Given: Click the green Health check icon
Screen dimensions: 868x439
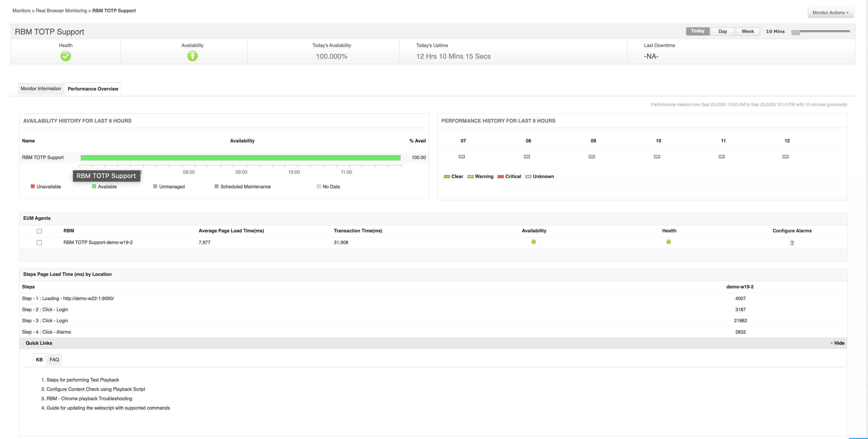Looking at the screenshot, I should [x=66, y=56].
